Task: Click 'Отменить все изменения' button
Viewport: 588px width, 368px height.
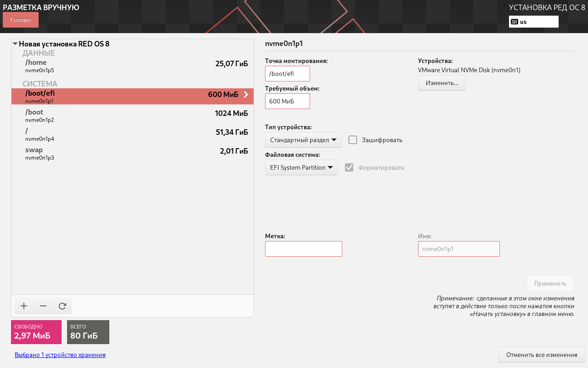Action: [542, 355]
